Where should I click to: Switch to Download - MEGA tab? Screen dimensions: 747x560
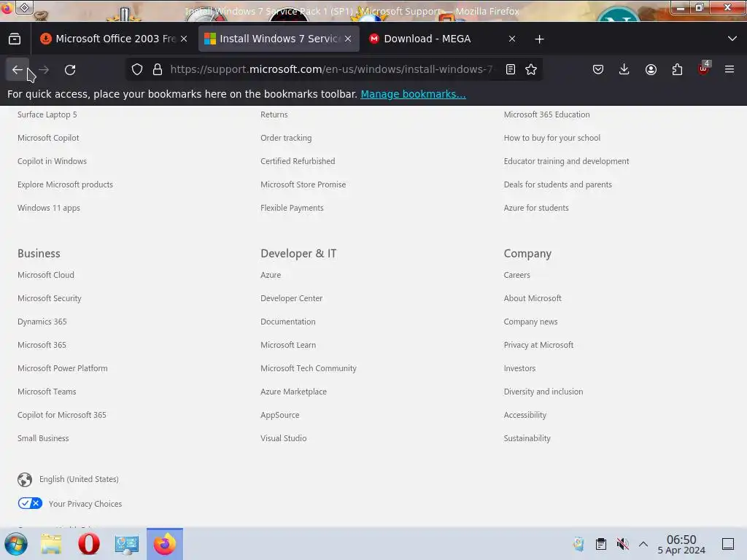tap(443, 39)
